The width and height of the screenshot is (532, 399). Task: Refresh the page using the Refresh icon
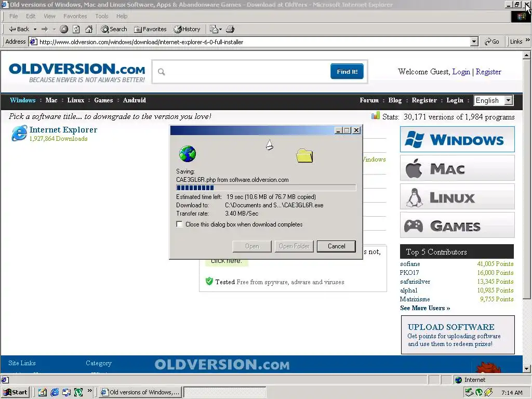pos(76,29)
